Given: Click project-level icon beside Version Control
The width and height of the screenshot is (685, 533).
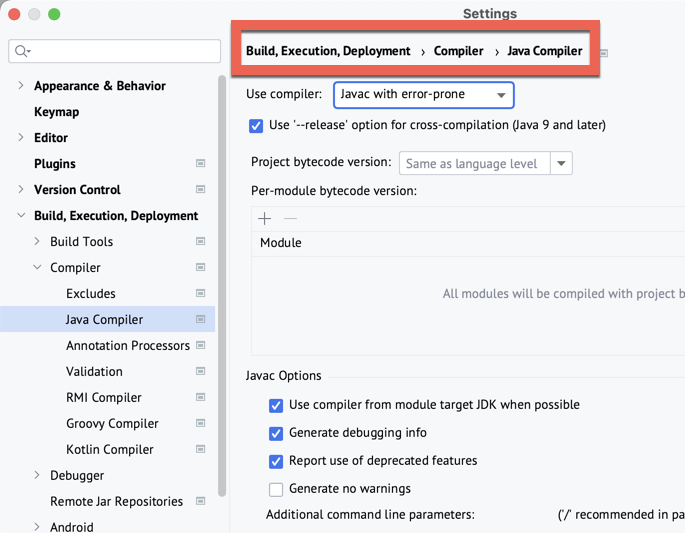Looking at the screenshot, I should point(201,189).
